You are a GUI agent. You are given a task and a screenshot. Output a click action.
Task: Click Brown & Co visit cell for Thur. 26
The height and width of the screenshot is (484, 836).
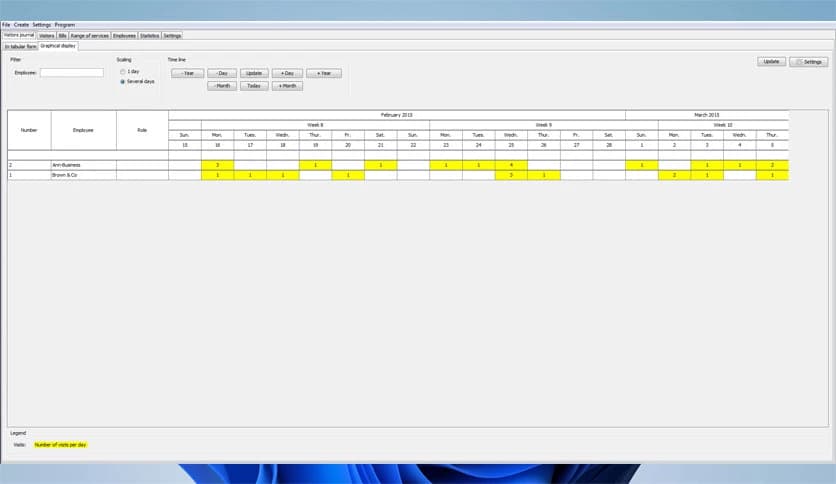coord(544,175)
